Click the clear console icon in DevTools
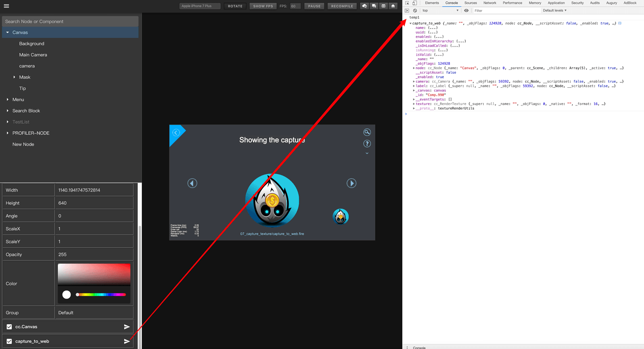The width and height of the screenshot is (644, 349). (x=415, y=10)
